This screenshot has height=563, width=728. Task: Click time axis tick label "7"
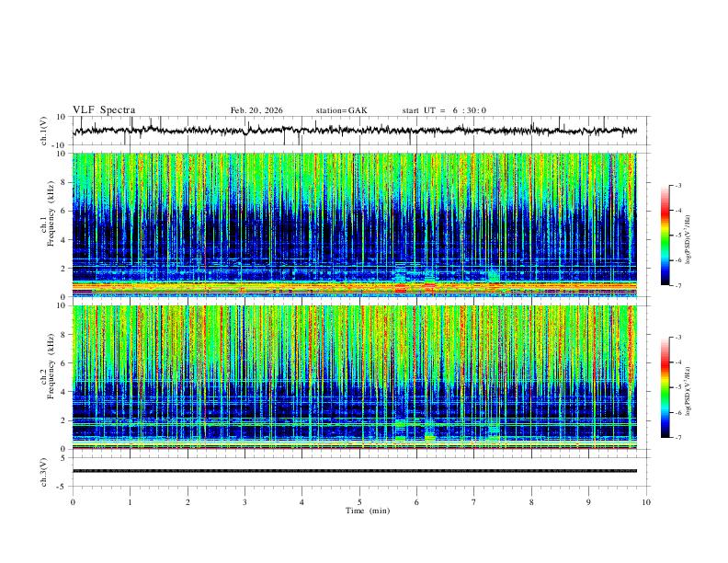click(x=474, y=502)
